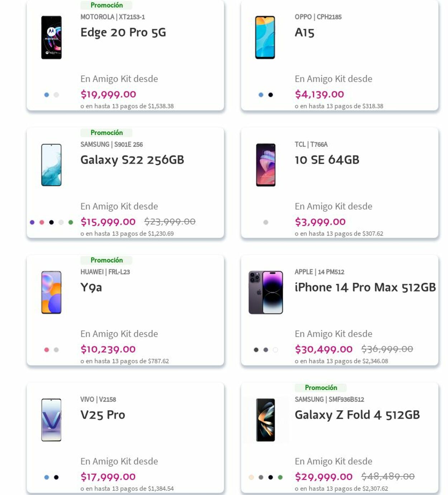Click the Vivo V25 Pro phone image
The image size is (448, 495).
coord(51,420)
